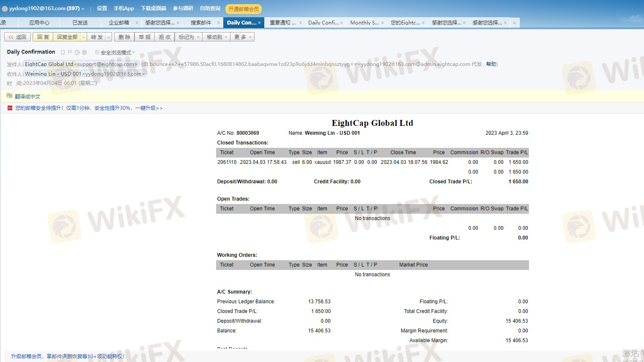Click the A/C number 80003069

coord(248,133)
